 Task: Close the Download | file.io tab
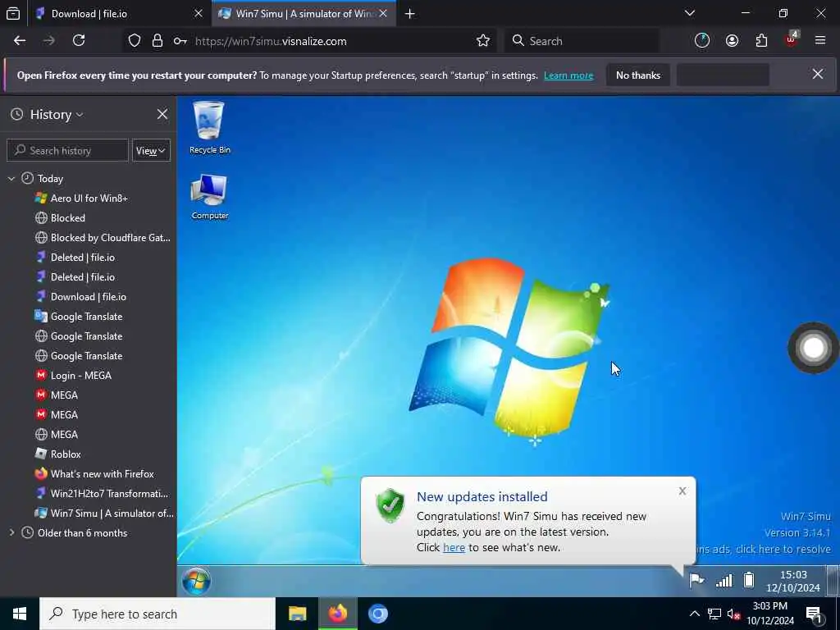point(199,14)
